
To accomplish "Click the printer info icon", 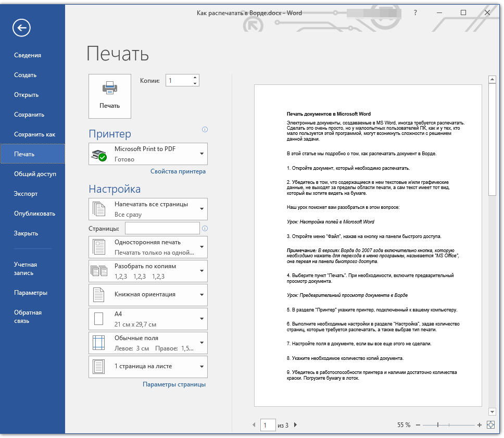I will (205, 130).
